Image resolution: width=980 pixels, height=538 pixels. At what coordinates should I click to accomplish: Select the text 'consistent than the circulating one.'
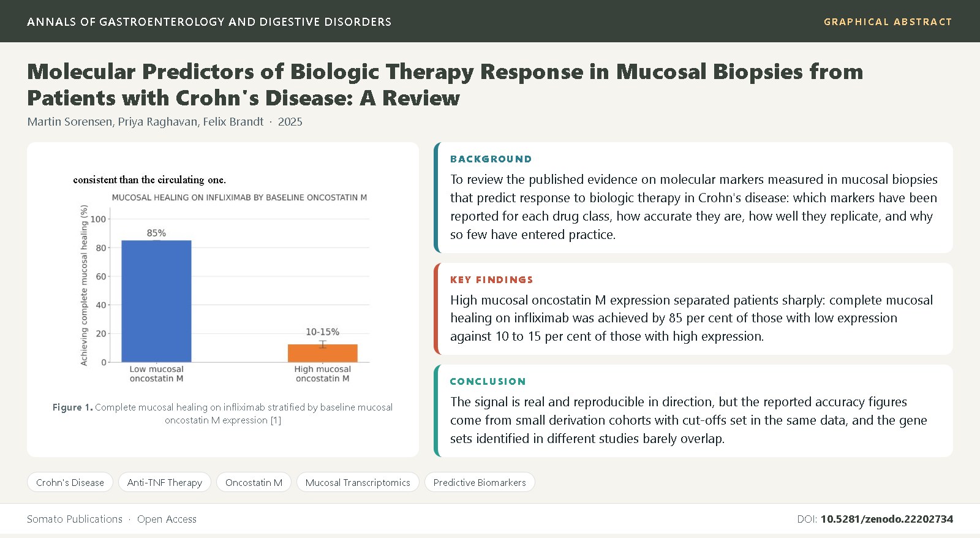coord(149,180)
